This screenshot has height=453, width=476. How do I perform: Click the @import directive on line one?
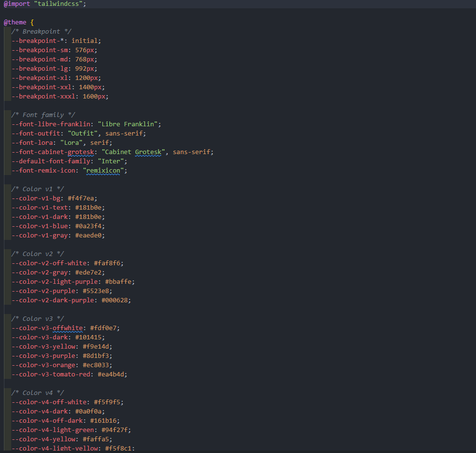16,4
